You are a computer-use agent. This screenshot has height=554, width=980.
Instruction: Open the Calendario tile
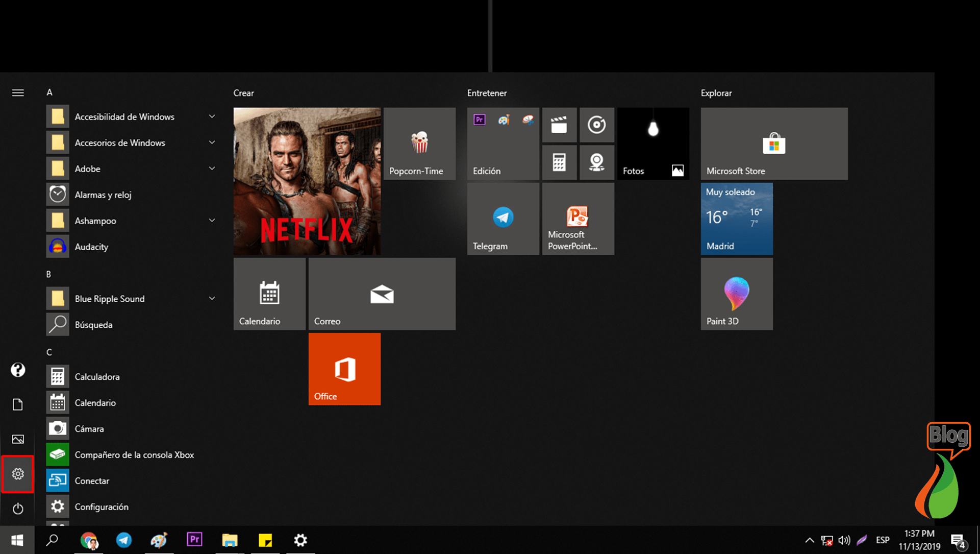coord(269,294)
